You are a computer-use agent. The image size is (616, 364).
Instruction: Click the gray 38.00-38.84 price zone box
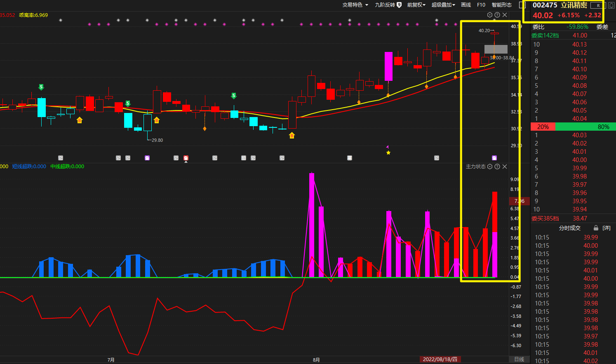pyautogui.click(x=496, y=49)
